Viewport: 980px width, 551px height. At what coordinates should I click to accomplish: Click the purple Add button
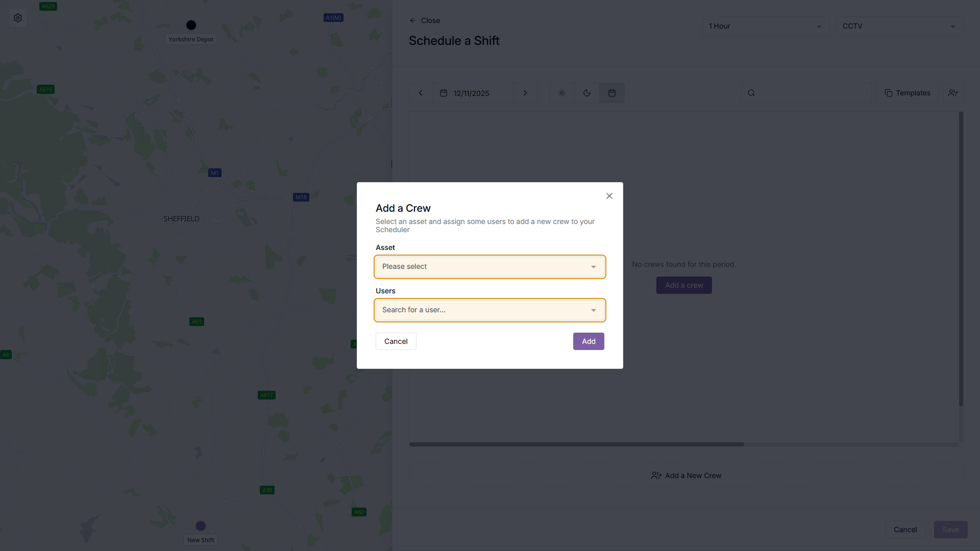point(589,341)
